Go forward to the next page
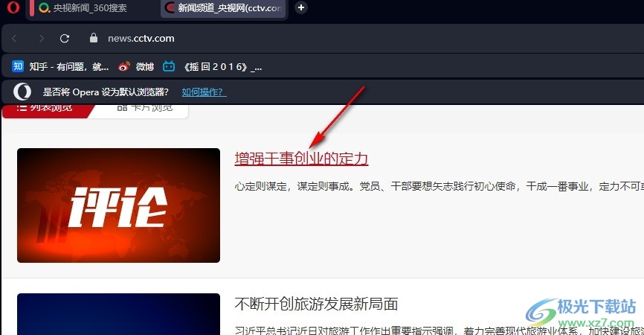 point(41,38)
